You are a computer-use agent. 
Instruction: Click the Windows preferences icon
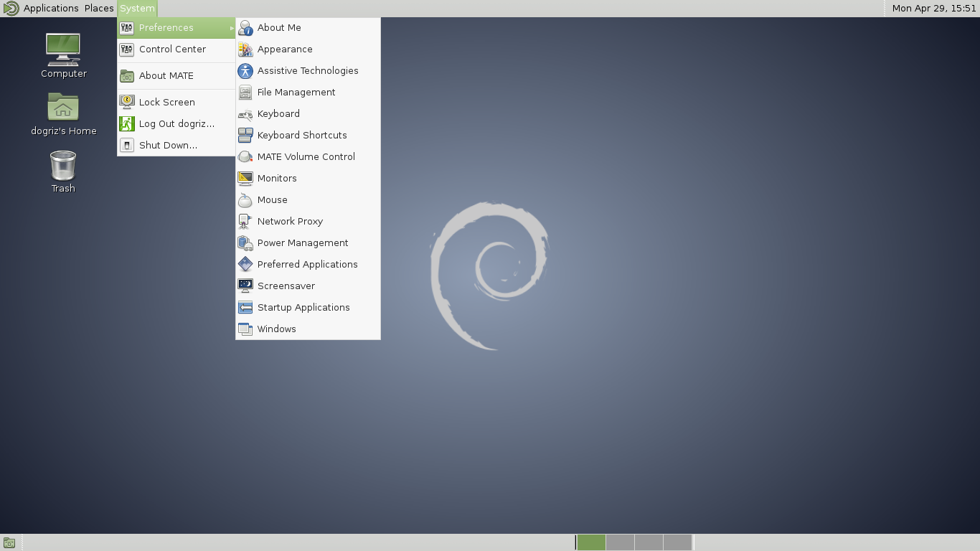(x=245, y=329)
